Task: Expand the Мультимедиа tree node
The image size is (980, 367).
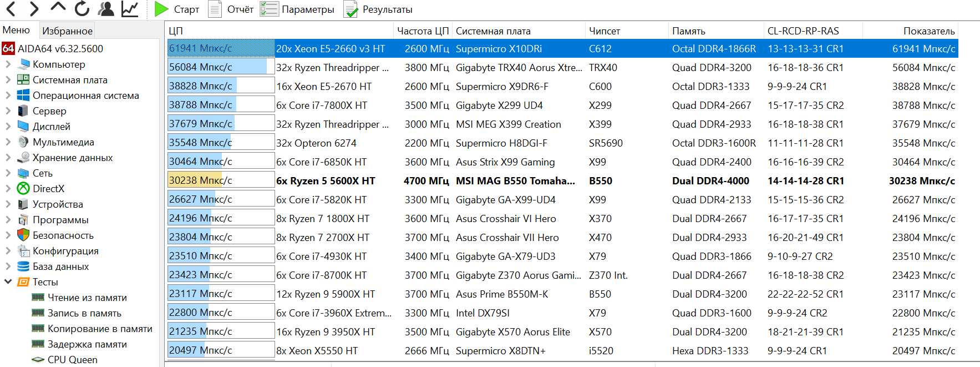Action: tap(8, 142)
